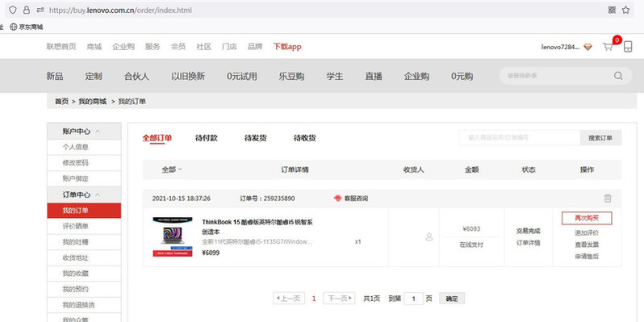This screenshot has height=322, width=644.
Task: Open account lenovo7284... menu
Action: (560, 48)
